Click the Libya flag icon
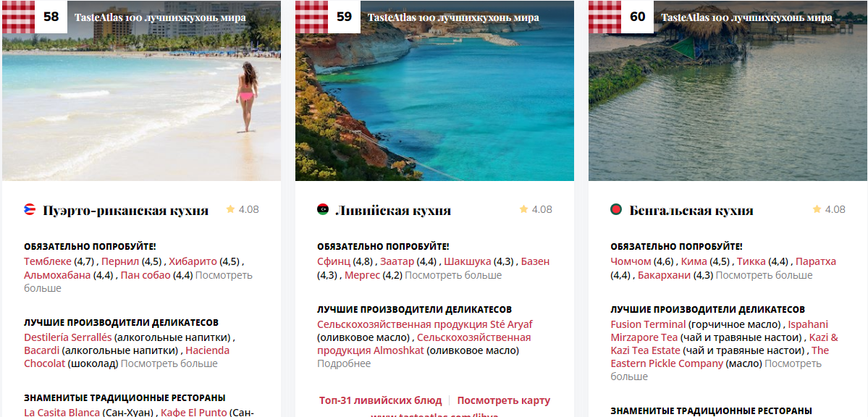The image size is (868, 417). click(x=323, y=209)
